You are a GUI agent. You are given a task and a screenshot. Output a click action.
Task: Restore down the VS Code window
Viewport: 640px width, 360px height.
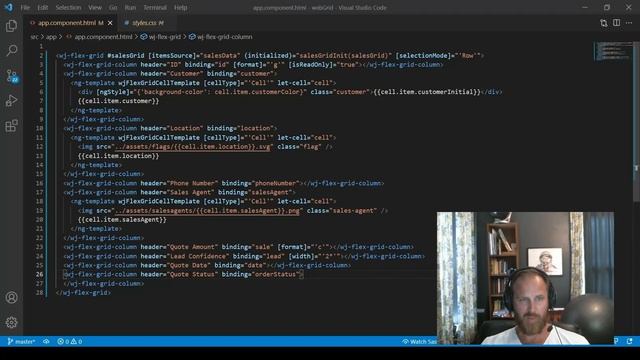coord(607,7)
